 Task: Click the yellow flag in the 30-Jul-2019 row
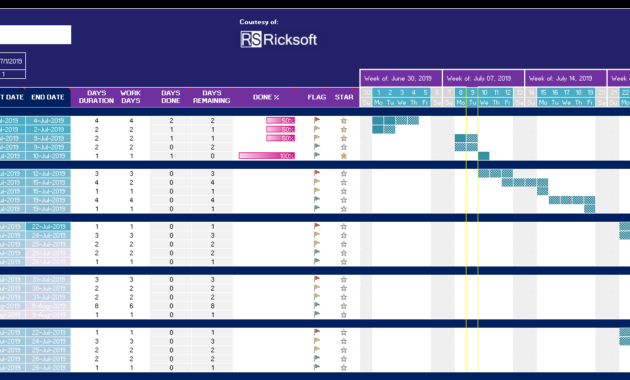[x=317, y=288]
